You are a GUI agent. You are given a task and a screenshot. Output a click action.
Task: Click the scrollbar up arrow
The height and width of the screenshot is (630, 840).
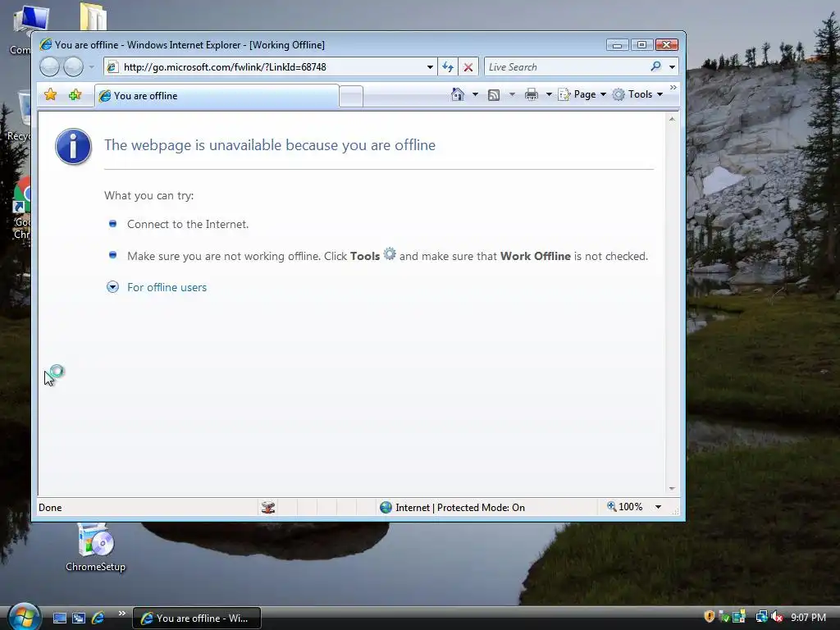pos(672,119)
